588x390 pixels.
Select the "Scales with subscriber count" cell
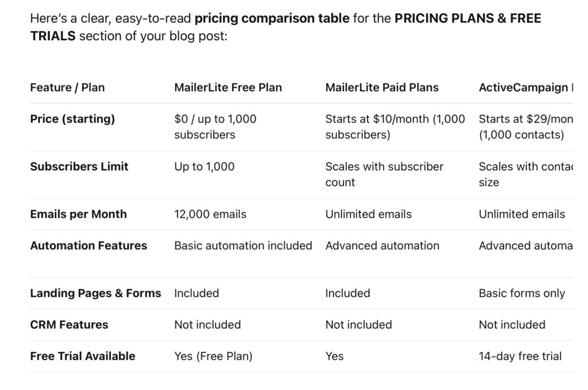[x=384, y=174]
